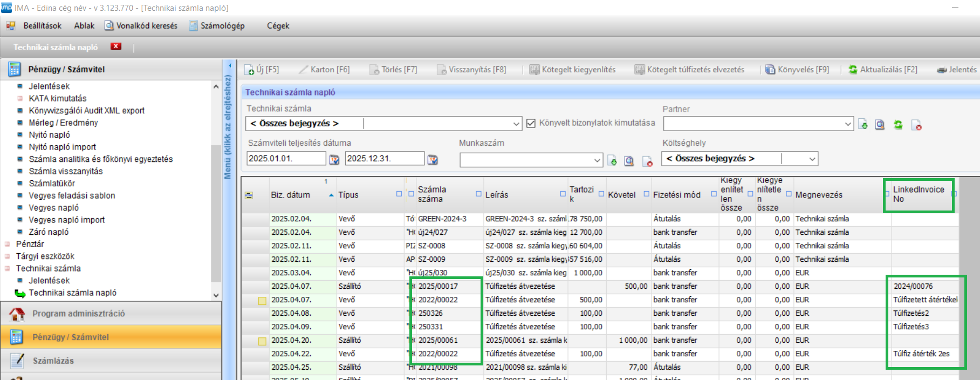The image size is (980, 380).
Task: Click the yellow marker on the 2025.04.20. row
Action: pyautogui.click(x=262, y=341)
